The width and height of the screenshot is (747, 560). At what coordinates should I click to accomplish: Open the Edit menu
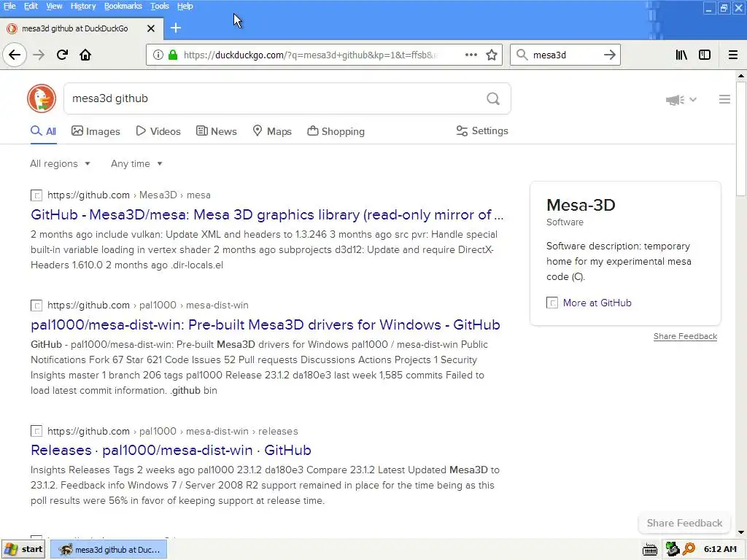tap(31, 6)
